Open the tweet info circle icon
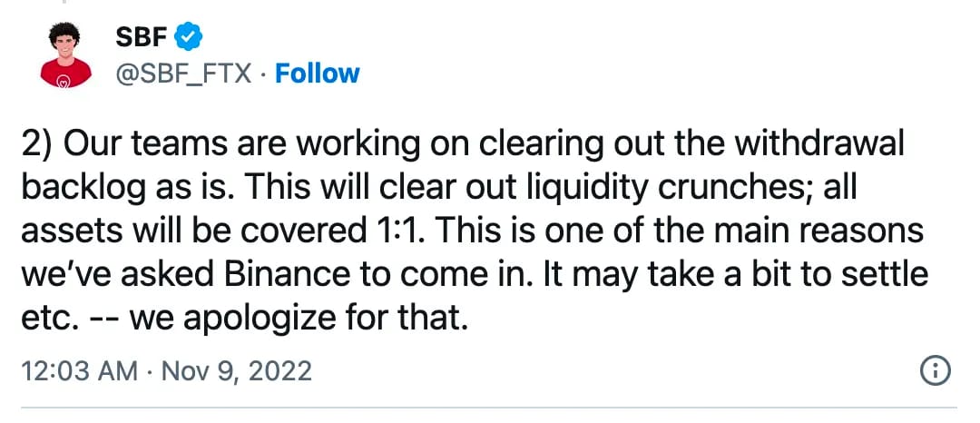This screenshot has width=980, height=423. point(936,371)
